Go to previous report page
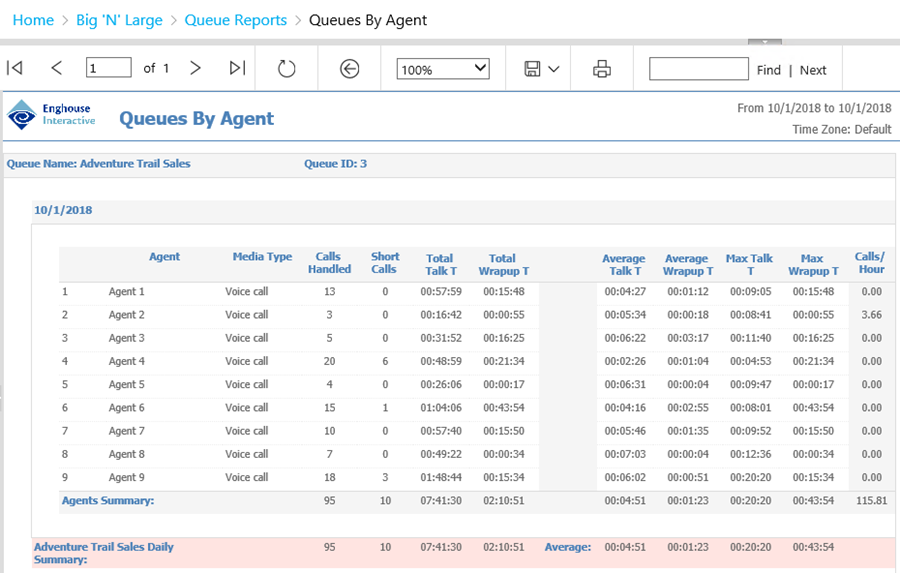 (56, 68)
